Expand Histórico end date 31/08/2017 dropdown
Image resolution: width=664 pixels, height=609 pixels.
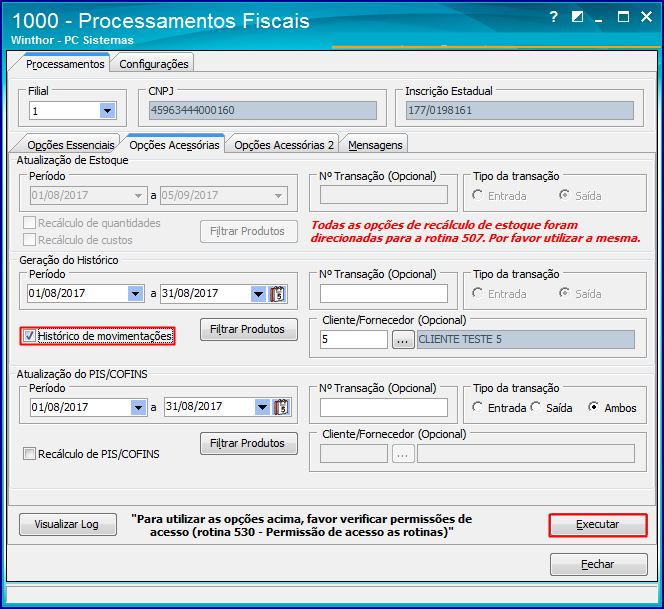point(258,293)
